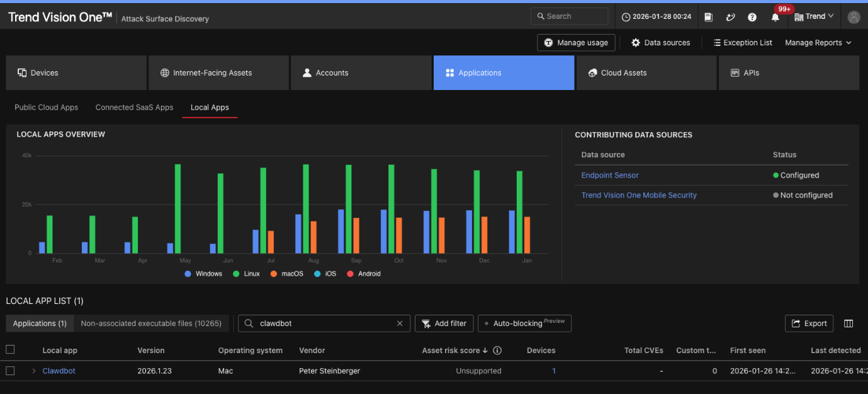Open the notifications bell icon
This screenshot has height=394, width=868.
point(775,18)
